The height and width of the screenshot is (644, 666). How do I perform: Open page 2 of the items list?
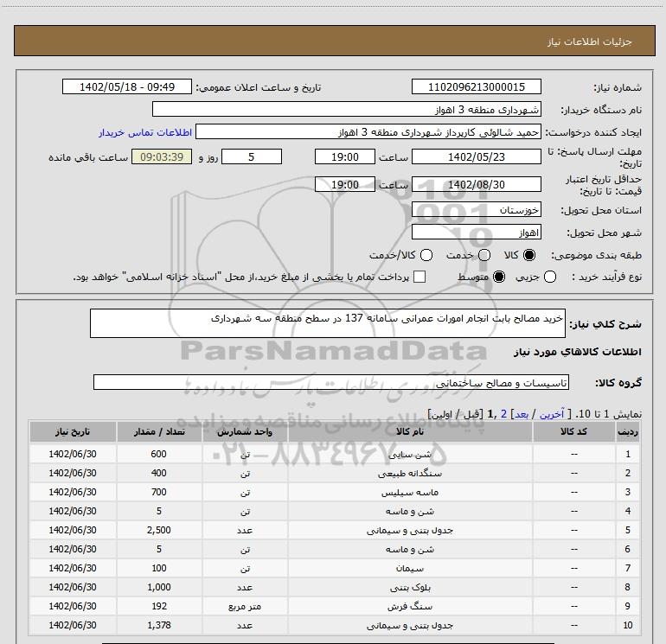pyautogui.click(x=503, y=414)
